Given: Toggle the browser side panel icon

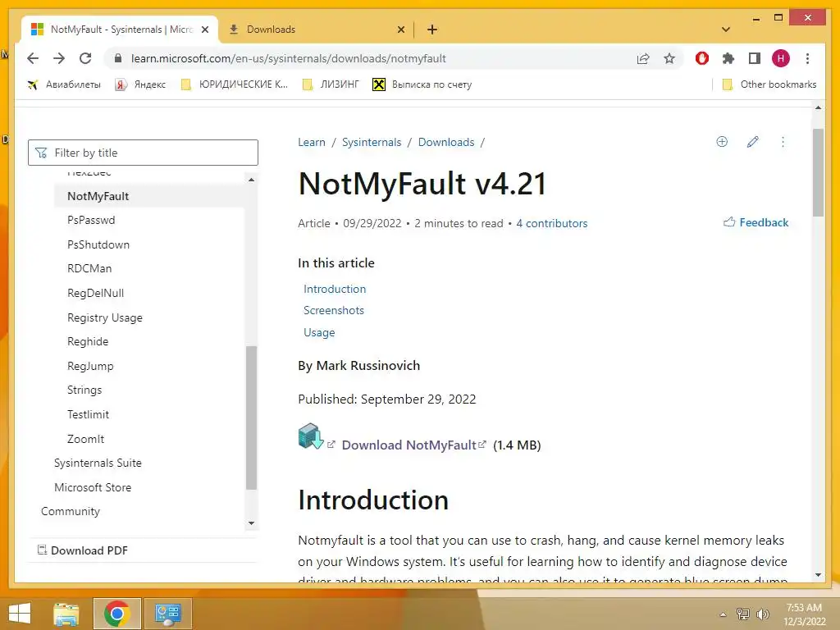Looking at the screenshot, I should pos(755,58).
